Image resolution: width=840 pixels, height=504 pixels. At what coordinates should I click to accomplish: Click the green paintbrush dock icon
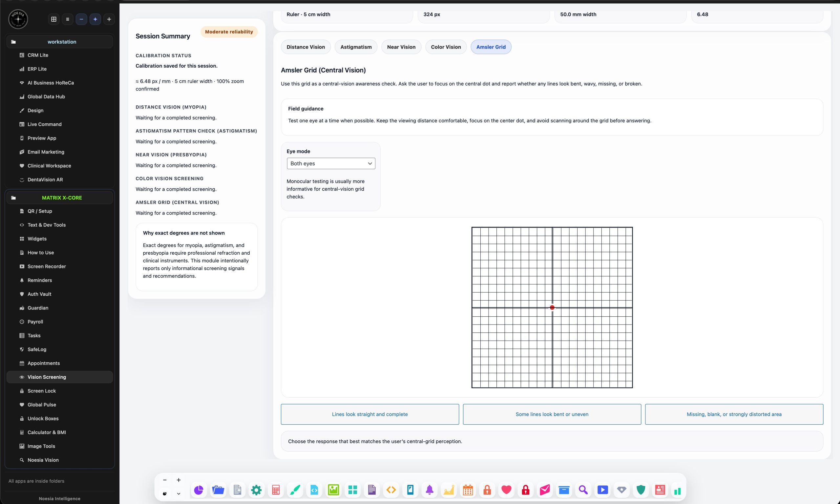pyautogui.click(x=295, y=490)
